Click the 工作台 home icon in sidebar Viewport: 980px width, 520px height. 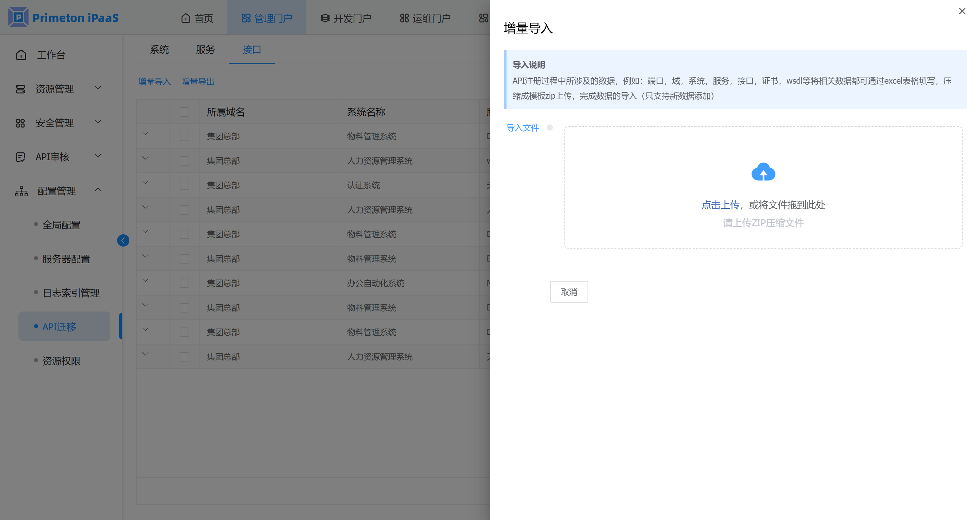pos(21,55)
